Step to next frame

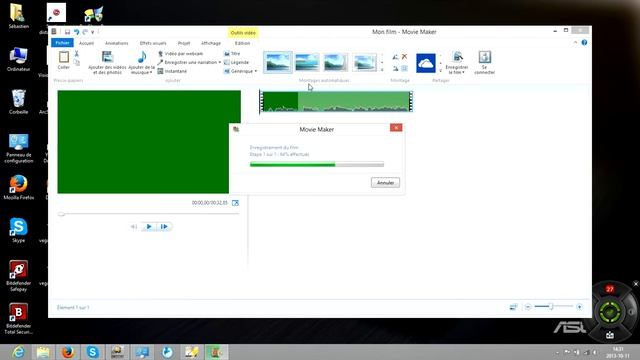point(164,227)
